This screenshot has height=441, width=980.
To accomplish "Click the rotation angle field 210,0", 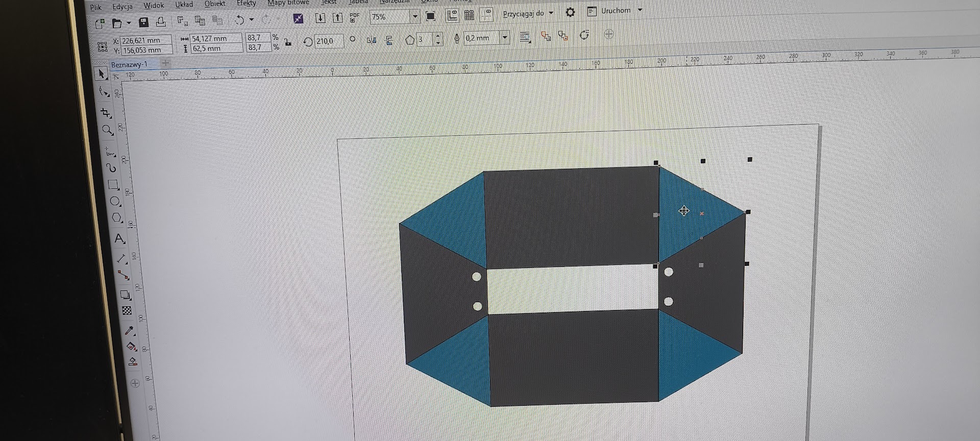I will coord(329,41).
